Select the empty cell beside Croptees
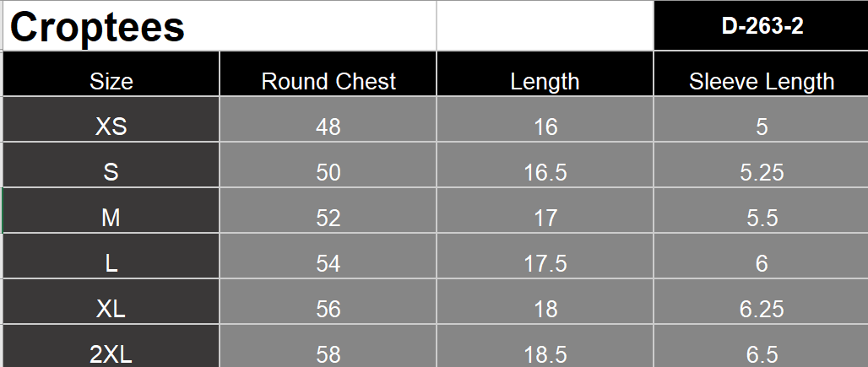Screen dimensions: 868x367 pos(545,26)
